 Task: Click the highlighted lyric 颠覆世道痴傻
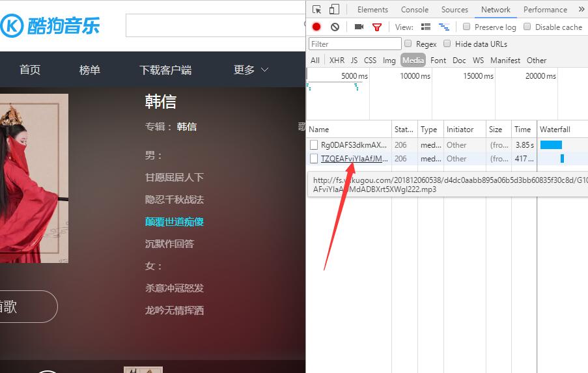coord(175,221)
